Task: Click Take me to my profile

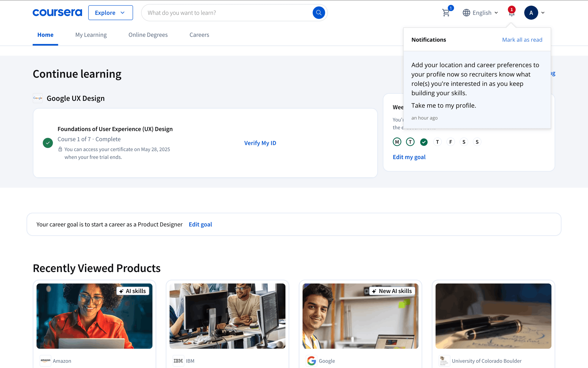Action: 443,105
